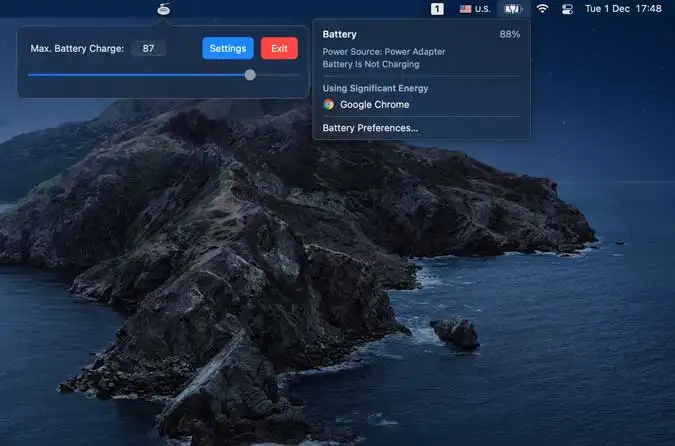Click the battery status icon in menu bar
Image resolution: width=675 pixels, height=446 pixels.
coord(513,9)
